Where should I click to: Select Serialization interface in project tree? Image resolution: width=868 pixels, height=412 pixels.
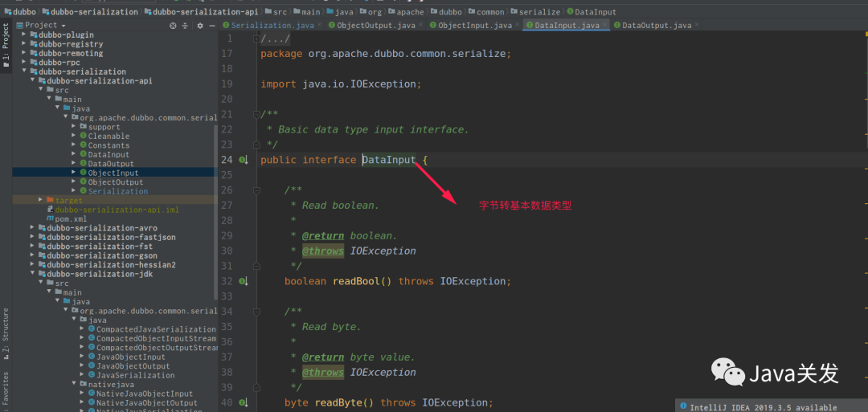click(x=113, y=191)
